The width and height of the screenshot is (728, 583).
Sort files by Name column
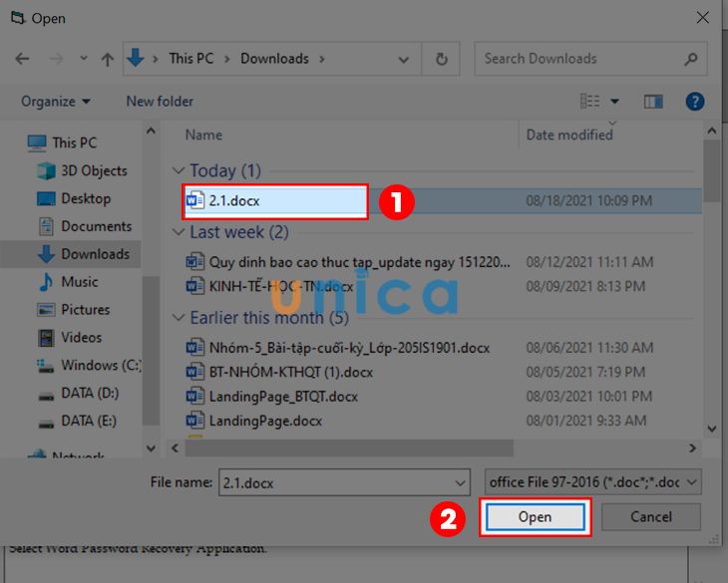click(203, 135)
